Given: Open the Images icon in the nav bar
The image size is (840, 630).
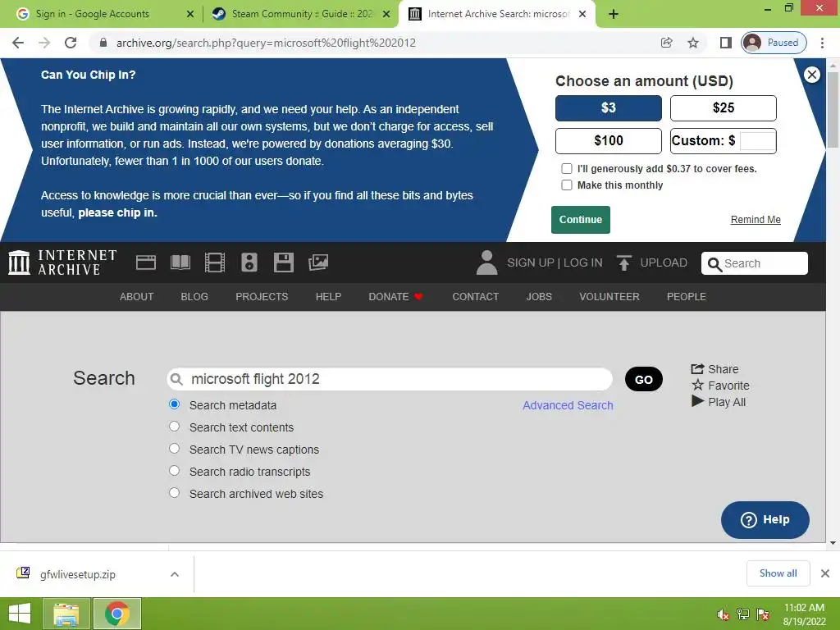Looking at the screenshot, I should 318,262.
